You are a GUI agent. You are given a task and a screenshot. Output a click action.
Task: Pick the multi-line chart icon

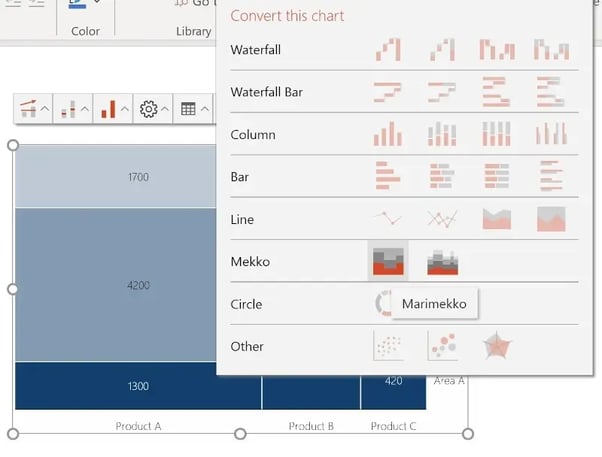point(442,219)
